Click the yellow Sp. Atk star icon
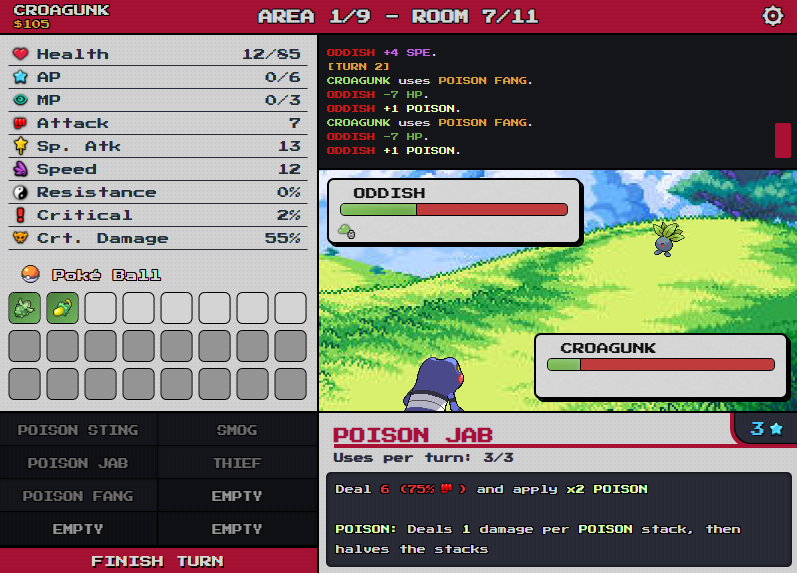 (x=20, y=145)
